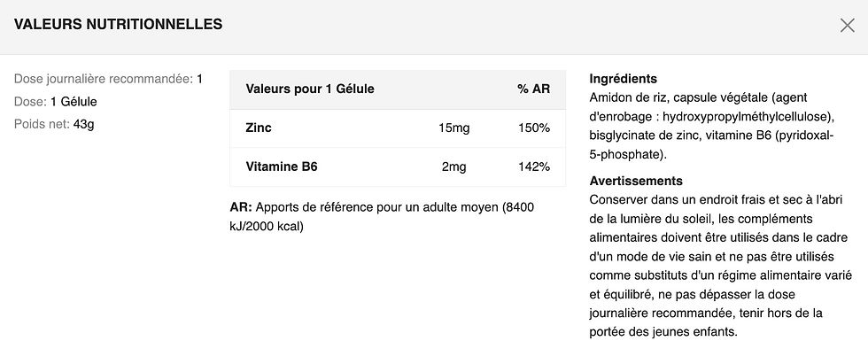Click the Ingrédients heading

623,78
